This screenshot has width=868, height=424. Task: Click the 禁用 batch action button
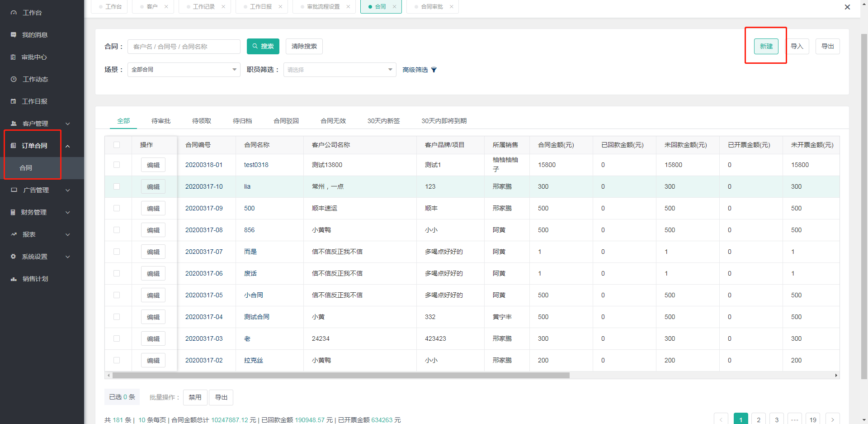point(195,397)
